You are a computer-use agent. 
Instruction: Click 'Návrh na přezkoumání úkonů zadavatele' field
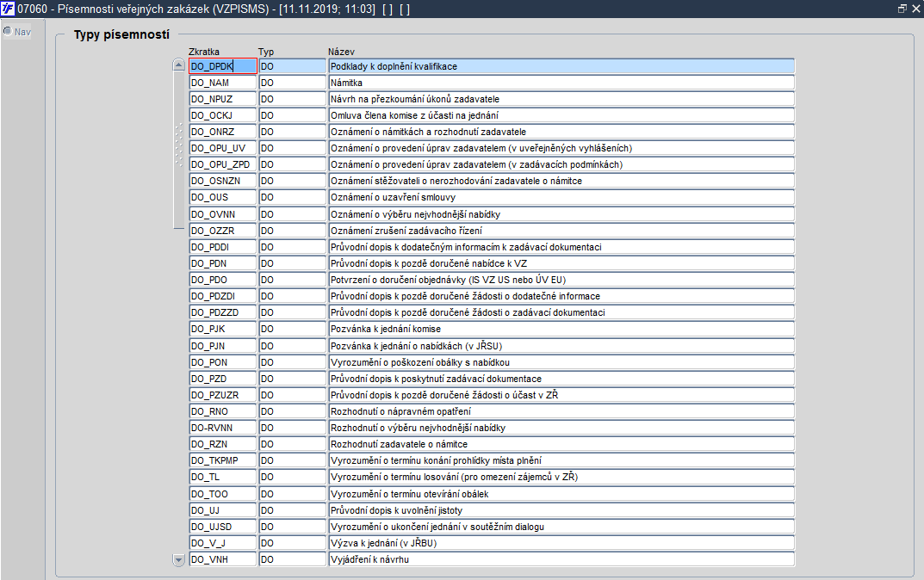click(x=561, y=99)
